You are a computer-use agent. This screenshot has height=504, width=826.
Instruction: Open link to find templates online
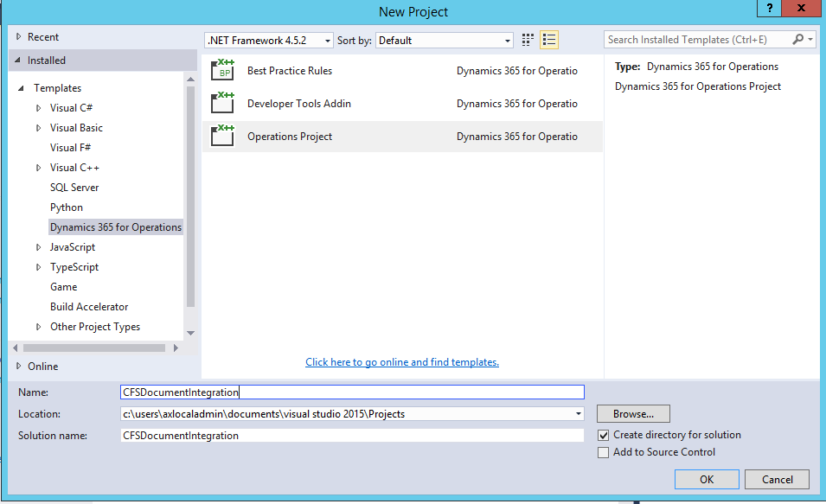402,362
